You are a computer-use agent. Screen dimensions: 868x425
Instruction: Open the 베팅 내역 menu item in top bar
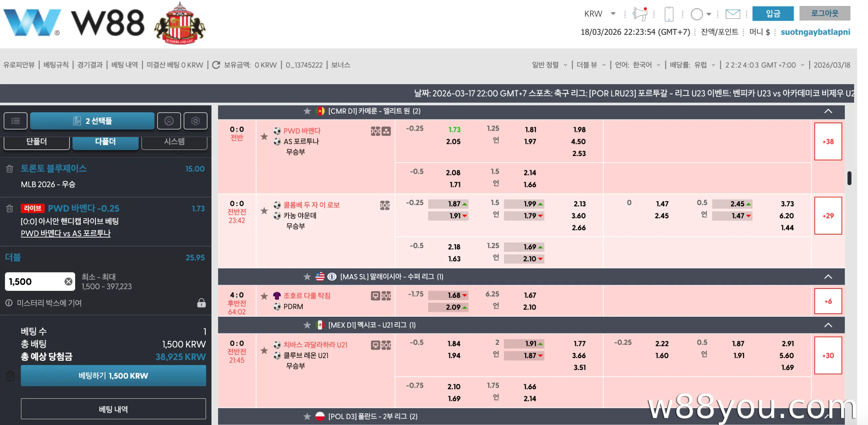[124, 65]
